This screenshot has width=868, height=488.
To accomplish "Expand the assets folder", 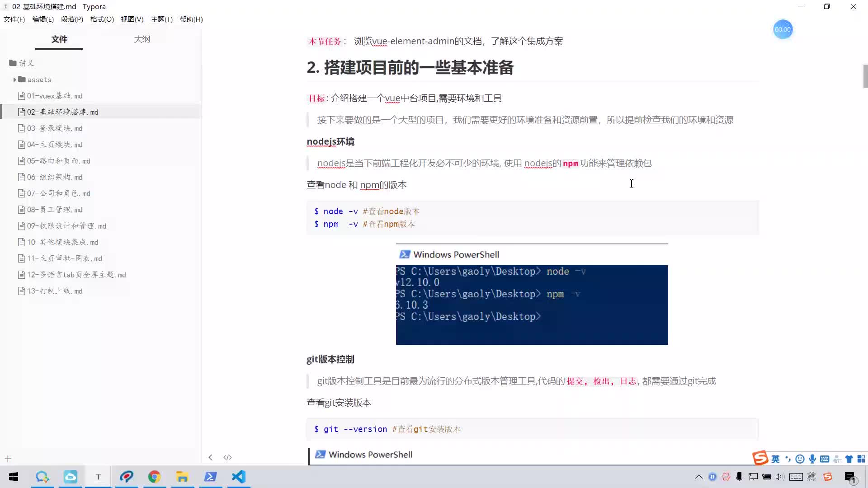I will tap(15, 80).
